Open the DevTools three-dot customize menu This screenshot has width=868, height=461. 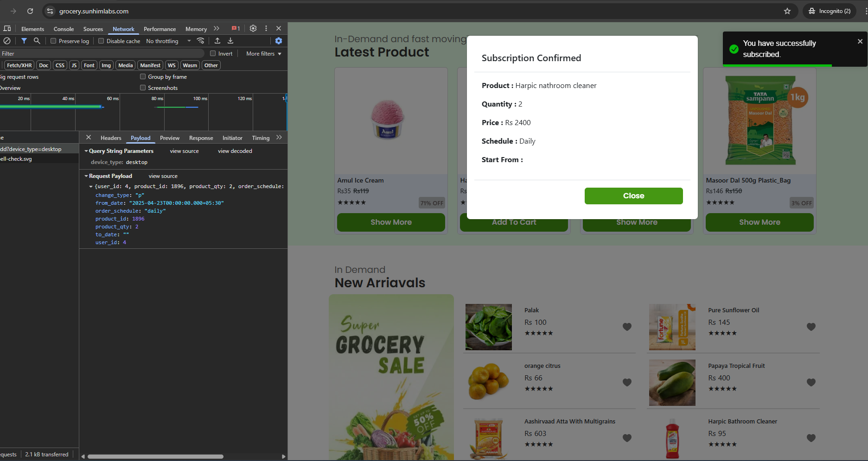tap(266, 29)
